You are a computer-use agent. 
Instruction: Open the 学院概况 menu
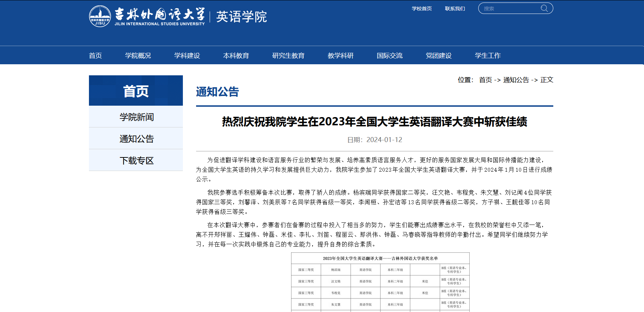pyautogui.click(x=138, y=55)
